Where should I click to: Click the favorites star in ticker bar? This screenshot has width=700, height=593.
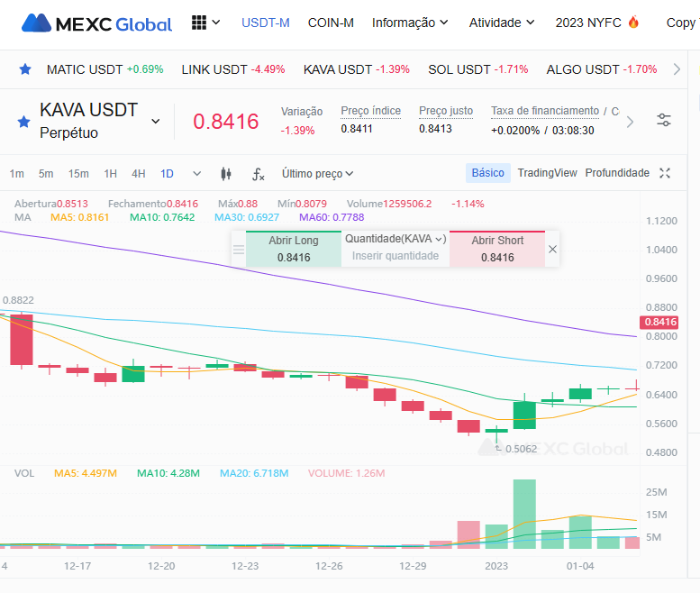pos(25,69)
